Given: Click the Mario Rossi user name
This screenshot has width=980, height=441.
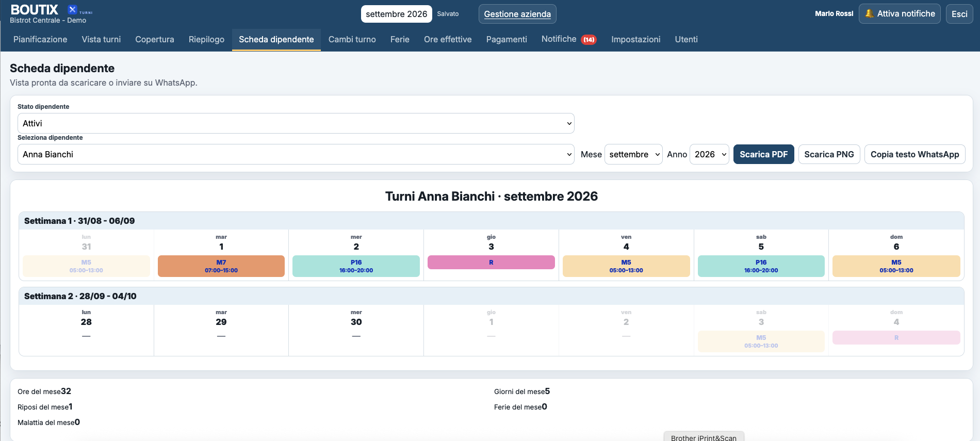Looking at the screenshot, I should [834, 14].
